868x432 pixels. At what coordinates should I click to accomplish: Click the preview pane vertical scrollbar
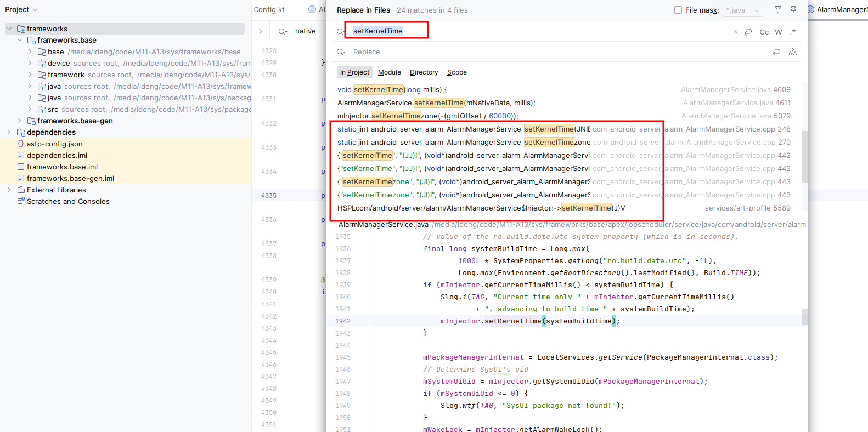[x=804, y=317]
